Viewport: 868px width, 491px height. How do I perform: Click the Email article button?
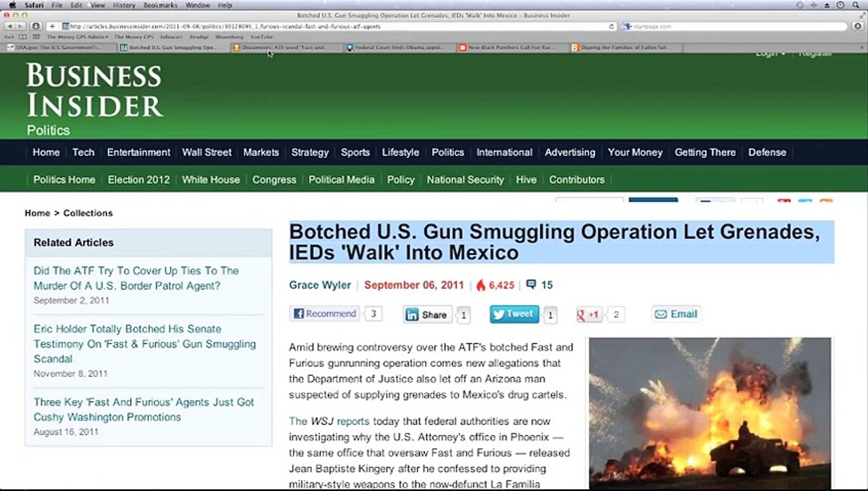tap(676, 314)
